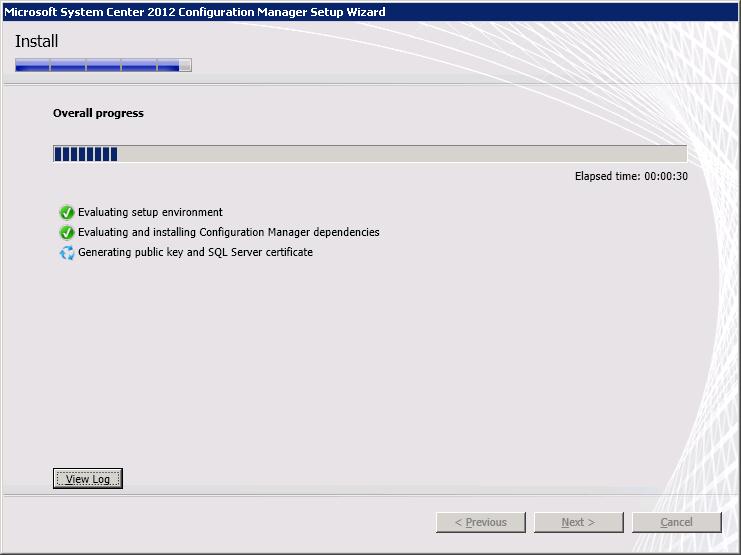The height and width of the screenshot is (555, 741).
Task: Click the spinning in-progress icon for certificate generation
Action: [67, 253]
